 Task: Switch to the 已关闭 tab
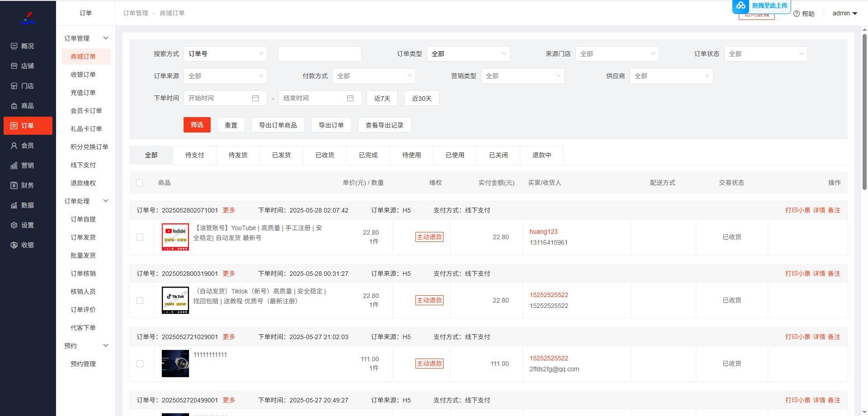[x=498, y=155]
